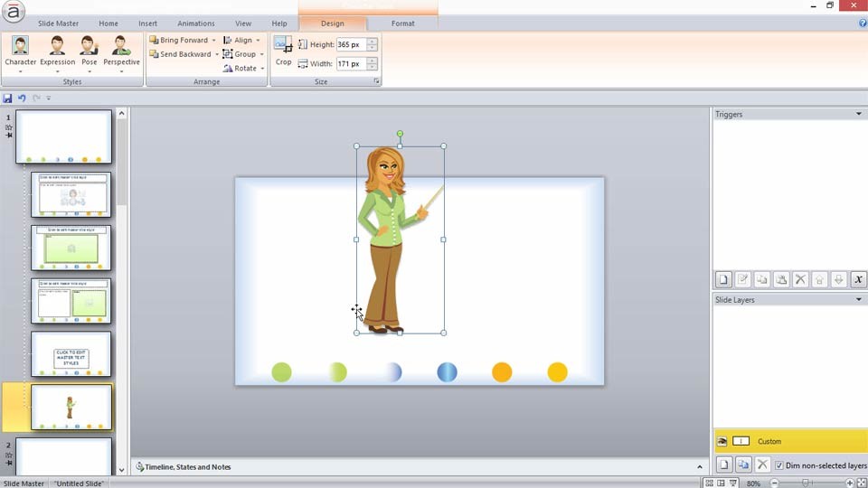868x488 pixels.
Task: Open the Group dropdown
Action: coord(243,54)
